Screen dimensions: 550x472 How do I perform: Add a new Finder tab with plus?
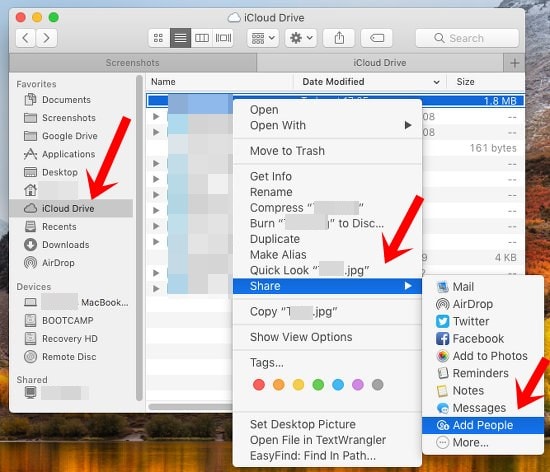(x=514, y=63)
